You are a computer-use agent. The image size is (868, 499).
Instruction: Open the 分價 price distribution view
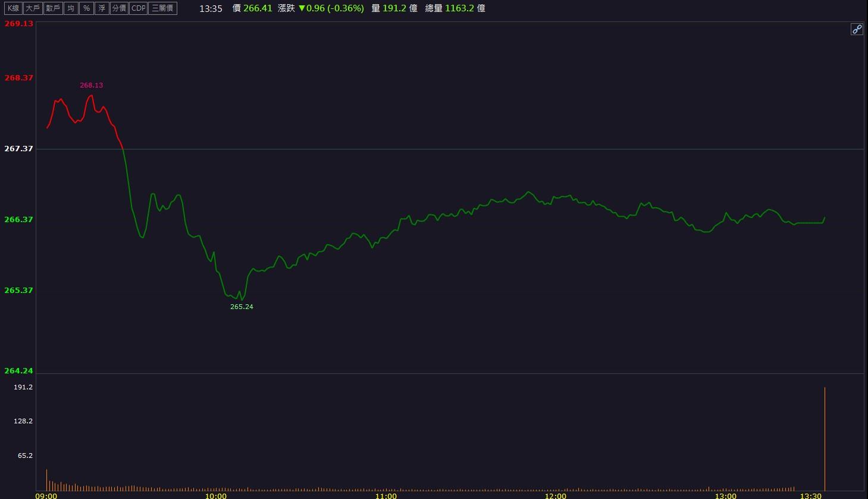(x=119, y=8)
